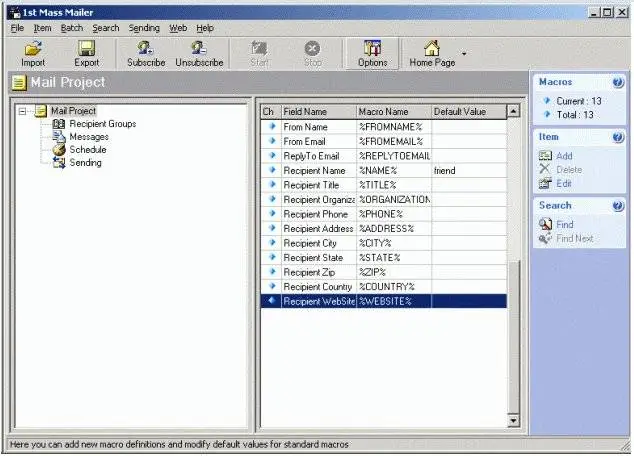Click the Start sending icon
Image resolution: width=634 pixels, height=456 pixels.
click(x=259, y=49)
